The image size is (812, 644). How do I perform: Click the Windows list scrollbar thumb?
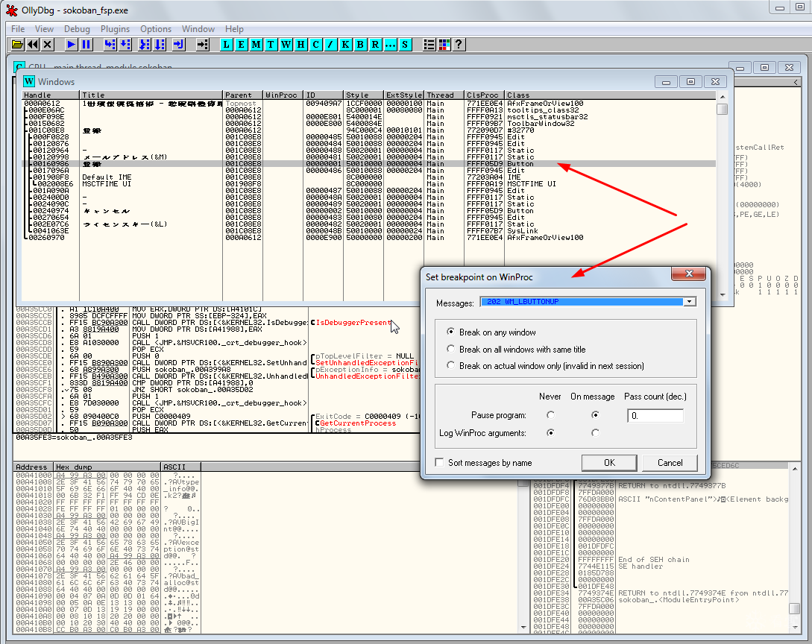coord(723,110)
